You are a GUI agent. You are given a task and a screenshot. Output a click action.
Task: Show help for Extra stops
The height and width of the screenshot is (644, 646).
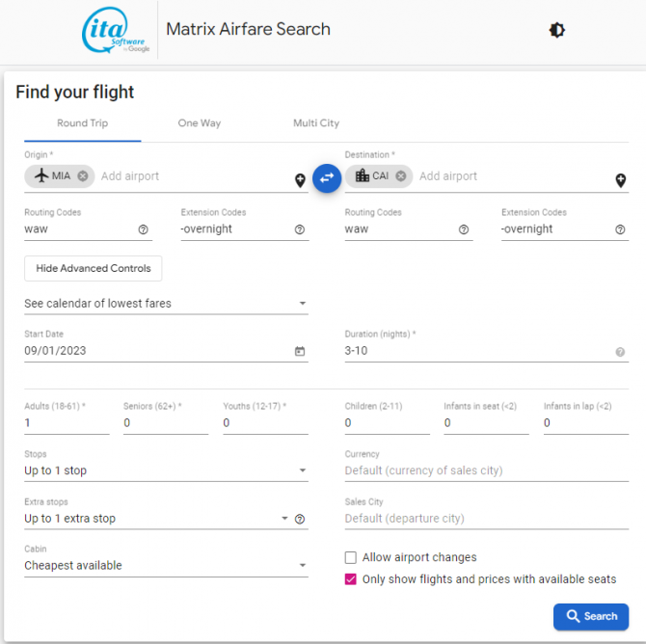pos(300,520)
